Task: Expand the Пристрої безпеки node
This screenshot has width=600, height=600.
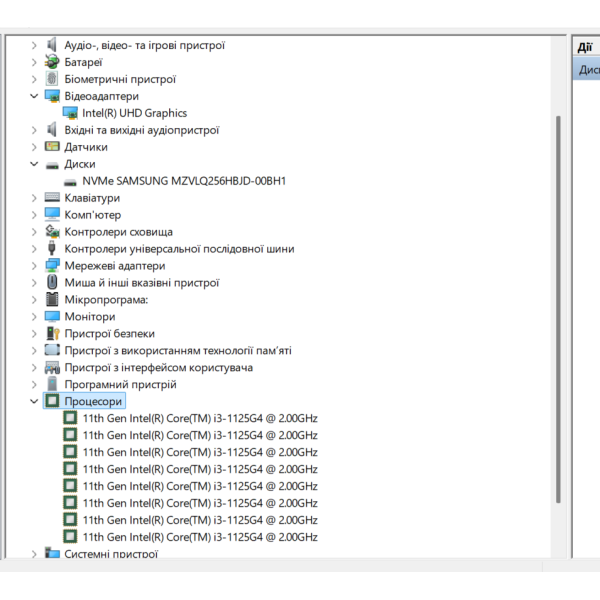Action: [34, 334]
